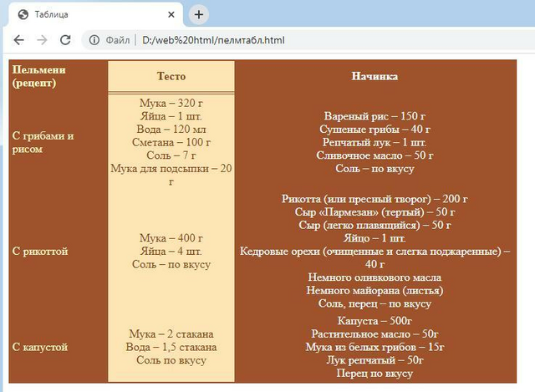Viewport: 535px width, 392px height.
Task: Click the Мука – 2 стакана text
Action: [x=171, y=334]
